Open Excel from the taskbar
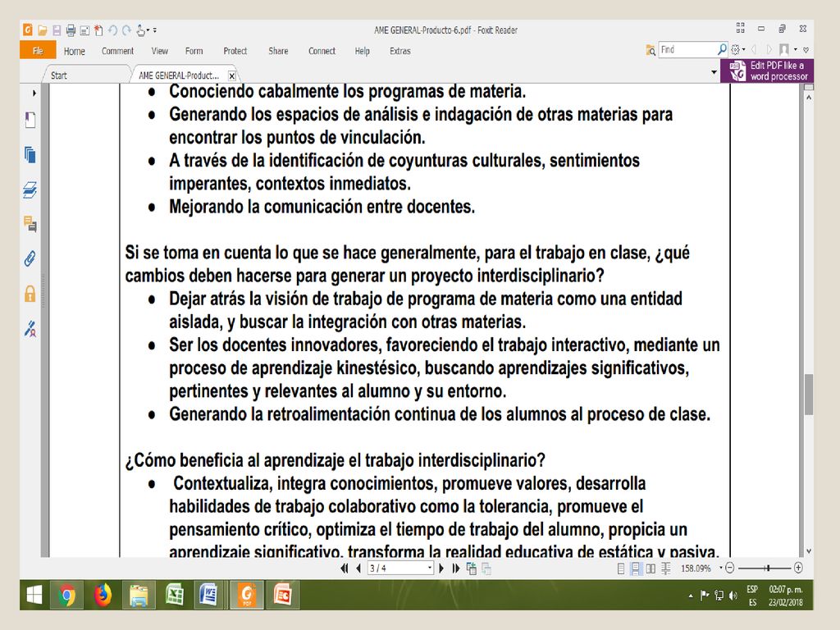 [175, 596]
